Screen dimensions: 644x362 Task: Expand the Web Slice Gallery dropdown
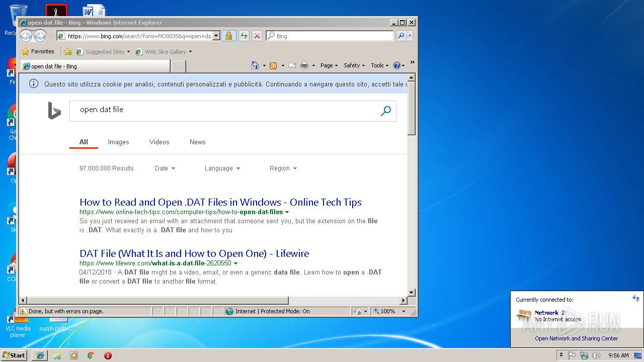click(190, 52)
